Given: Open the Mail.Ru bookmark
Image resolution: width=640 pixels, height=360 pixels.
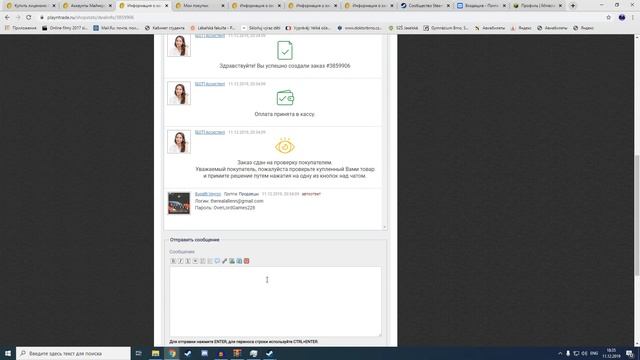Looking at the screenshot, I should 116,28.
